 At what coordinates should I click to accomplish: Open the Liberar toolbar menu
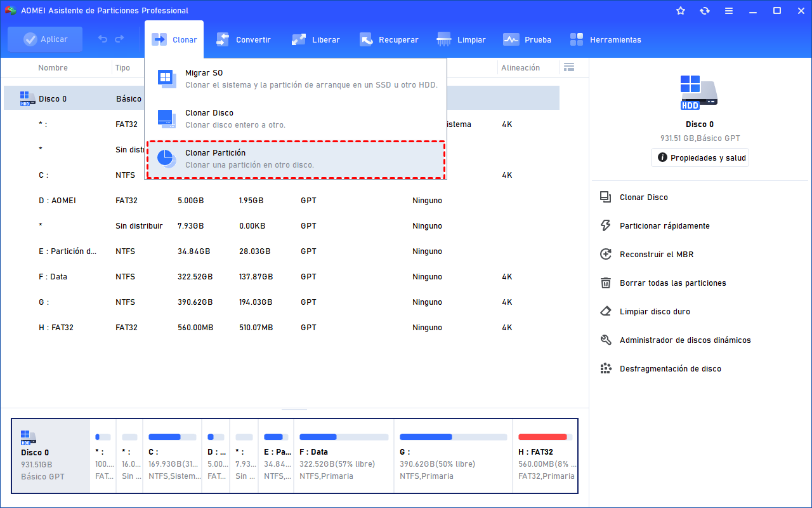tap(315, 39)
